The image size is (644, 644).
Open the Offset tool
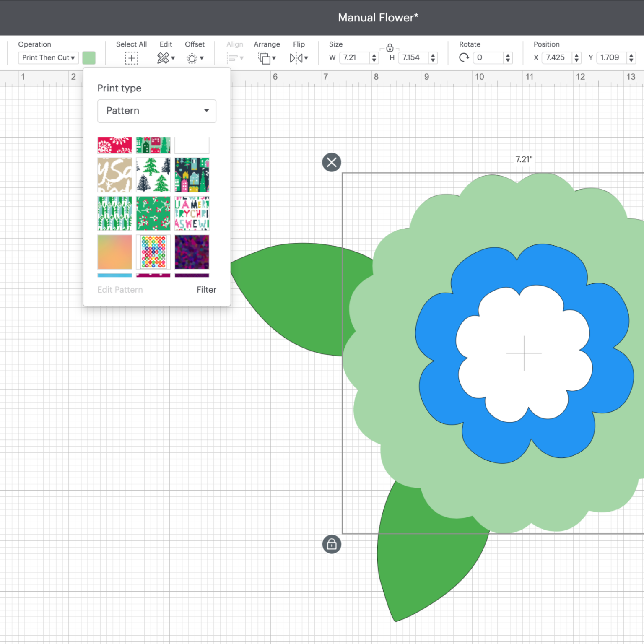192,58
